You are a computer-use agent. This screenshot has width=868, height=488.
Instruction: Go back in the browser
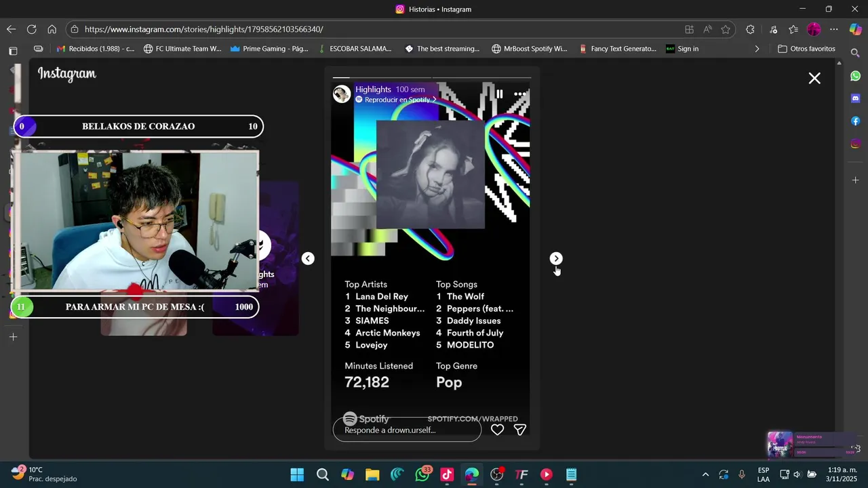[x=11, y=29]
